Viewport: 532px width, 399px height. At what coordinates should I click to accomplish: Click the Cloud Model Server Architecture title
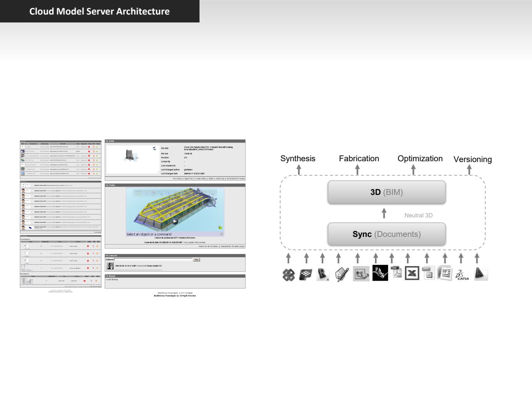click(99, 11)
